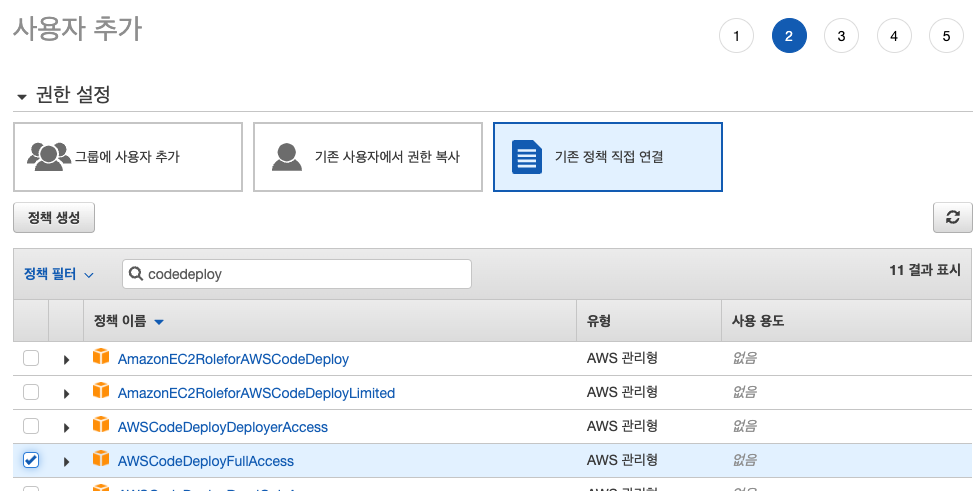Screen dimensions: 980x491
Task: Click the codedeploy search input field
Action: 297,274
